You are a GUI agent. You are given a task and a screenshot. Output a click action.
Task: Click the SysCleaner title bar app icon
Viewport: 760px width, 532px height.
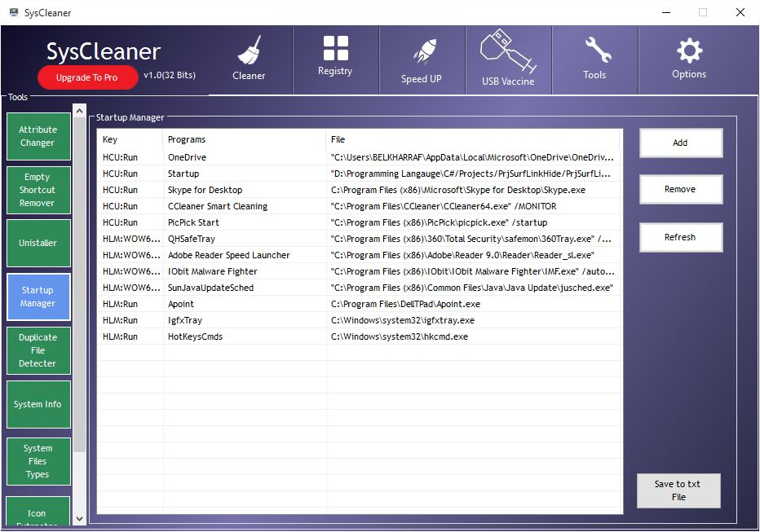click(x=14, y=12)
